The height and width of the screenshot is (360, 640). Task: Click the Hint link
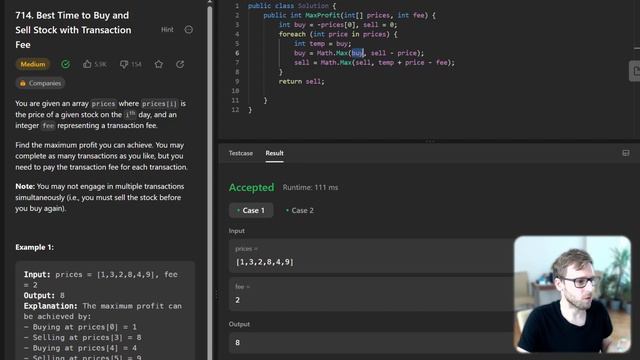coord(167,30)
